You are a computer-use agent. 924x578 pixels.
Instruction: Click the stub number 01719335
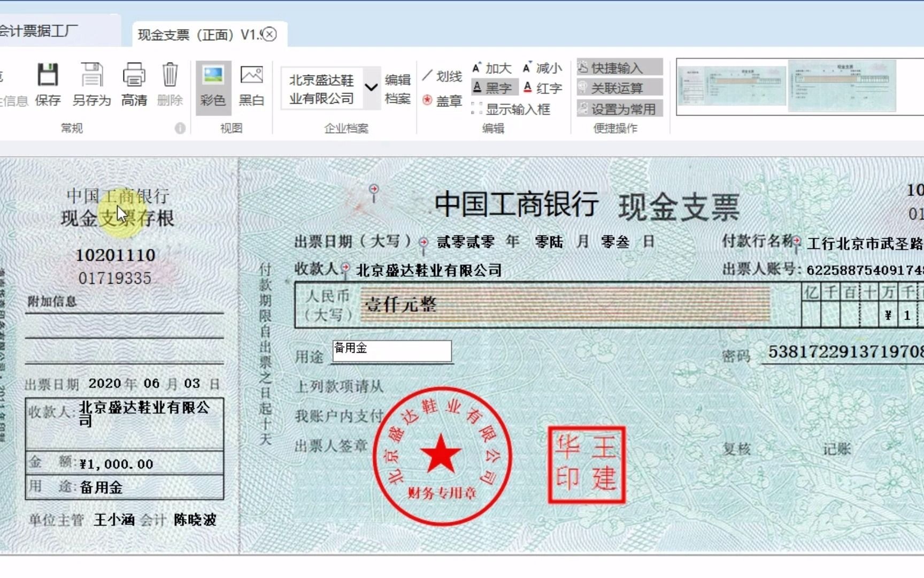(x=115, y=278)
